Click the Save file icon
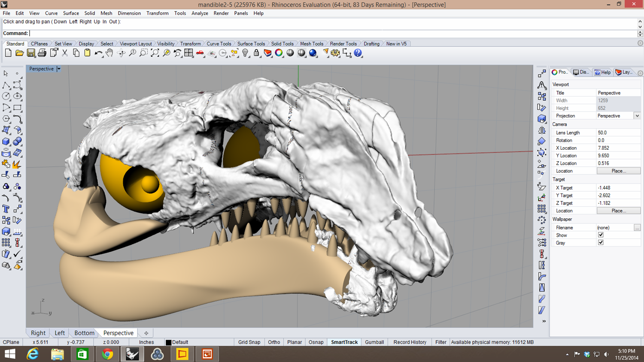The image size is (644, 362). click(x=31, y=53)
